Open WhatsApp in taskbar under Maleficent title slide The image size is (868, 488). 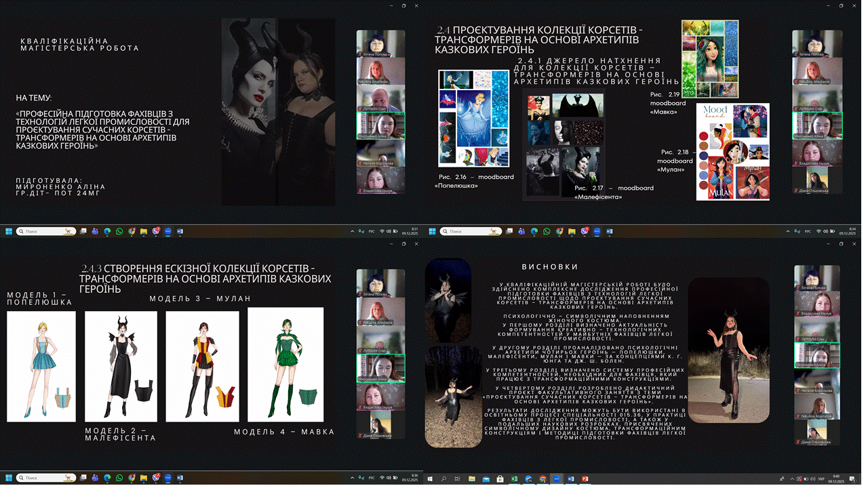[119, 232]
